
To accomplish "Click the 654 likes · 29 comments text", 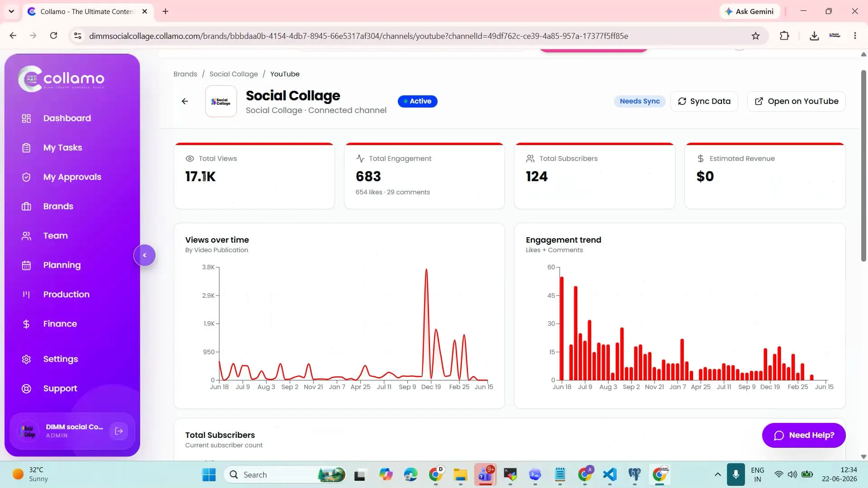I will [x=392, y=192].
